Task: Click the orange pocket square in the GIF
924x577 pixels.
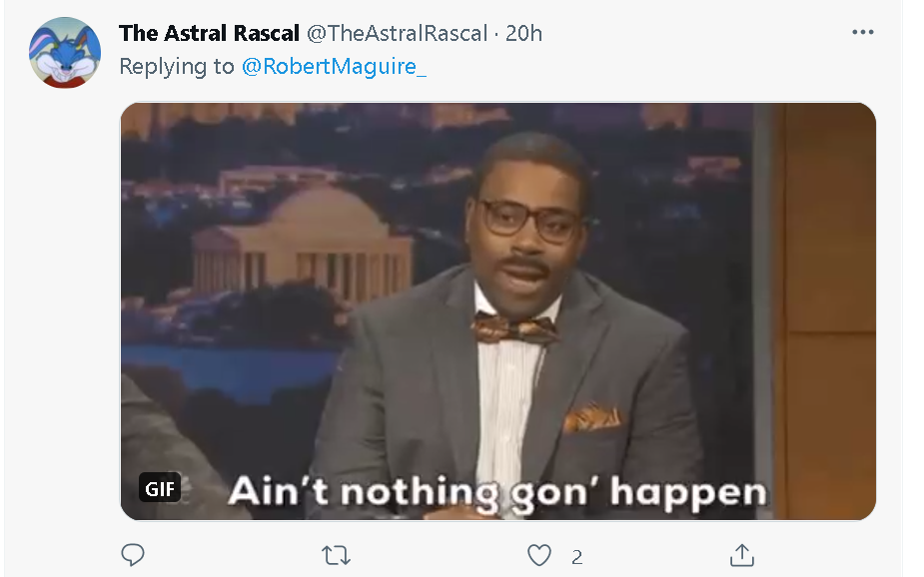Action: point(592,416)
